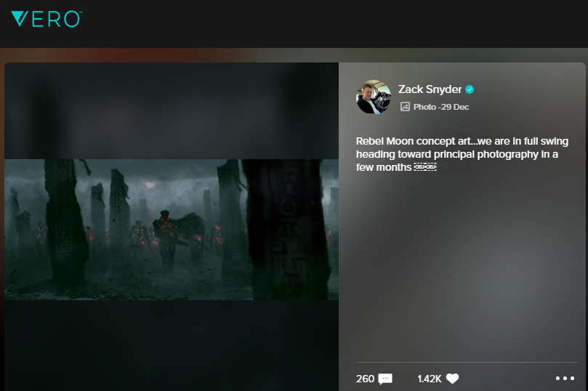Click the emoji glyphs ending the caption
This screenshot has height=391, width=588.
tap(425, 167)
